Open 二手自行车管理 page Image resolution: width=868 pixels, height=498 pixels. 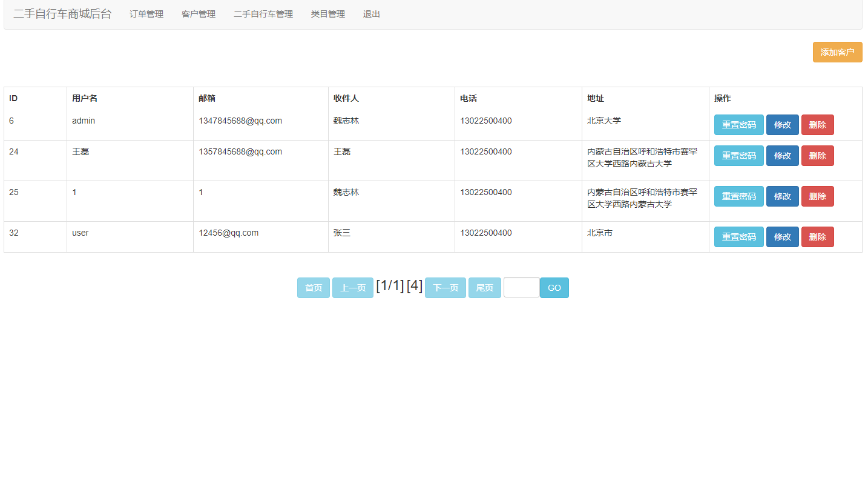263,14
